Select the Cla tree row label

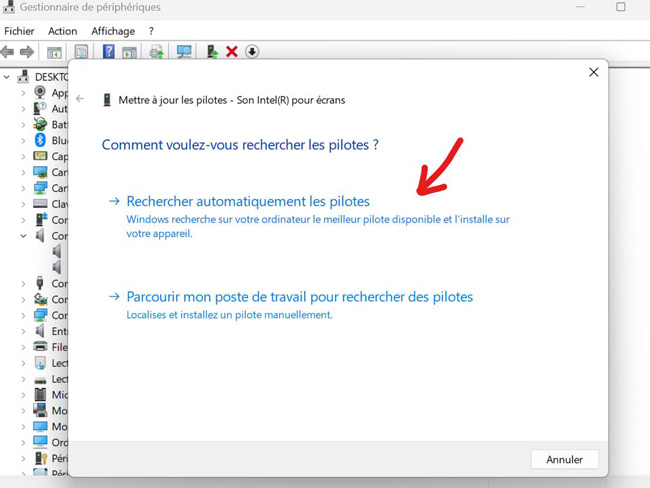[60, 204]
